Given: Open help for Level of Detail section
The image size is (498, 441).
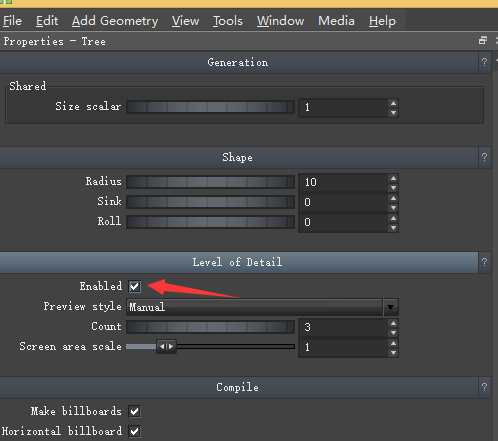Looking at the screenshot, I should coord(484,262).
